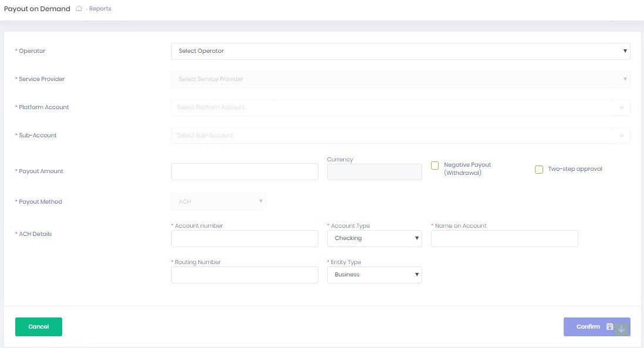
Task: Click the floppy disk save icon
Action: point(609,327)
